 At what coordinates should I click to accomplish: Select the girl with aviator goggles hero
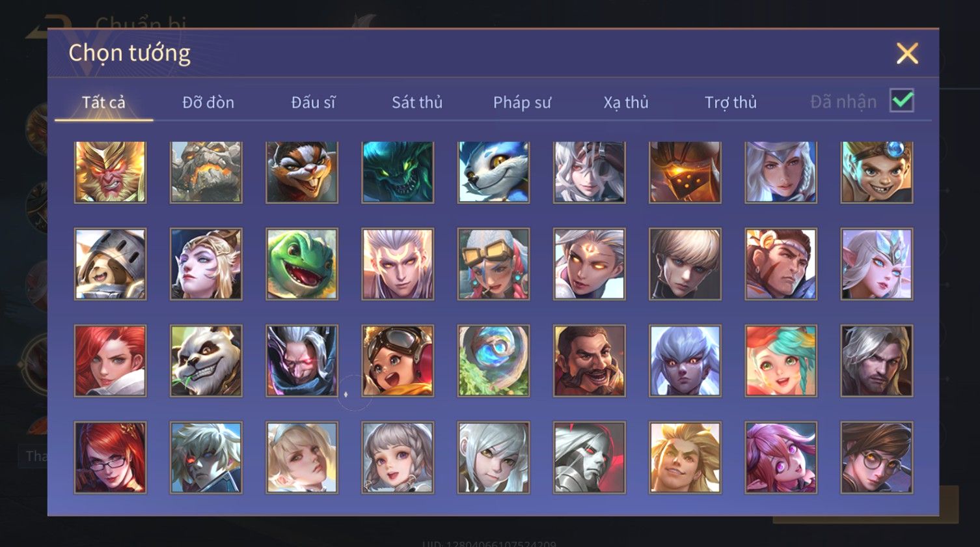pos(398,361)
